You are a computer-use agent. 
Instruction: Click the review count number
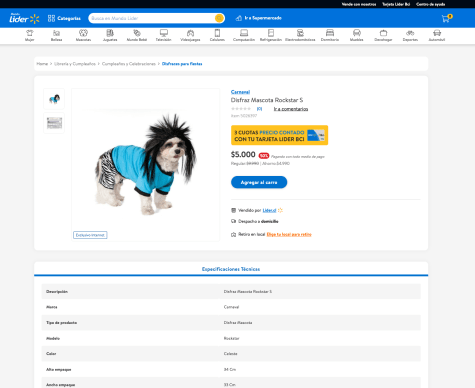259,109
